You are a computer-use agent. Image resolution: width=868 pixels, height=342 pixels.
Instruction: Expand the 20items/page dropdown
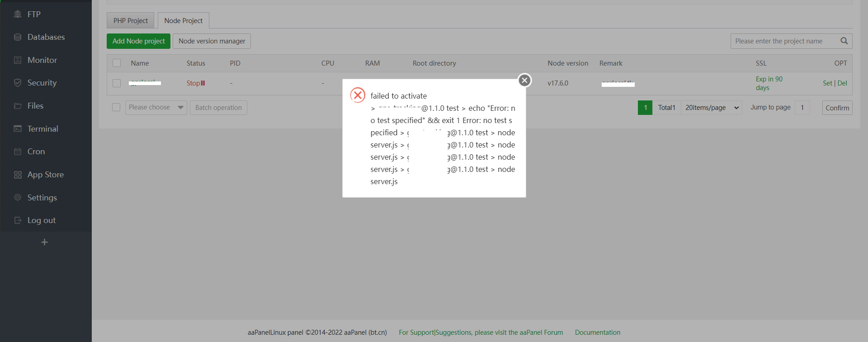point(711,108)
